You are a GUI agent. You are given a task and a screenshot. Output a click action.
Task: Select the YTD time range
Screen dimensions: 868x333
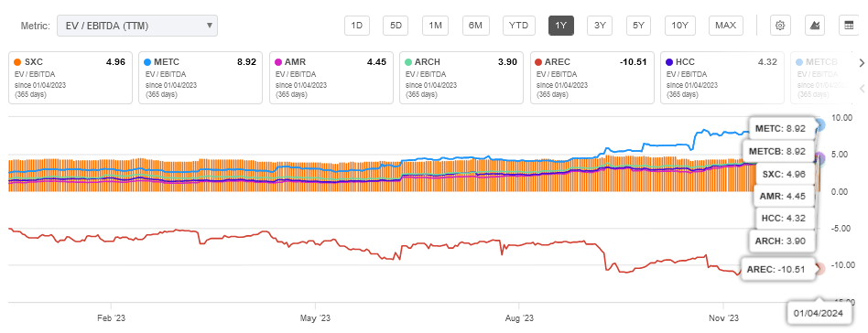click(x=519, y=26)
